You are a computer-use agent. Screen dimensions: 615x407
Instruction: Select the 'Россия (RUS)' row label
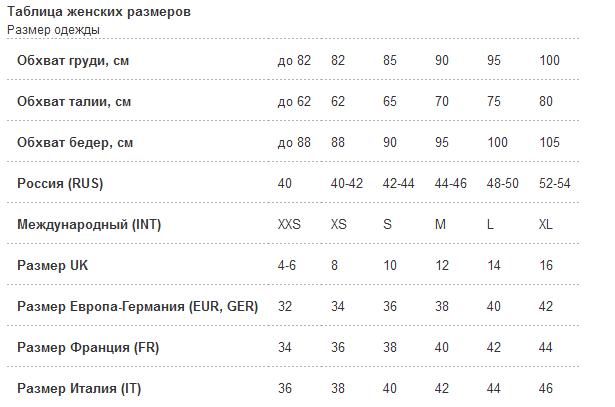tap(60, 184)
